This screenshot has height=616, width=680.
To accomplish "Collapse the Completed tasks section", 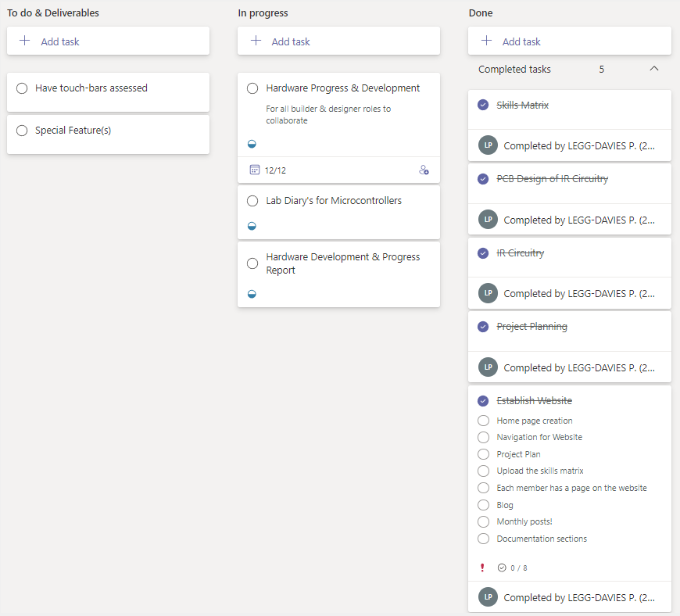I will (654, 69).
